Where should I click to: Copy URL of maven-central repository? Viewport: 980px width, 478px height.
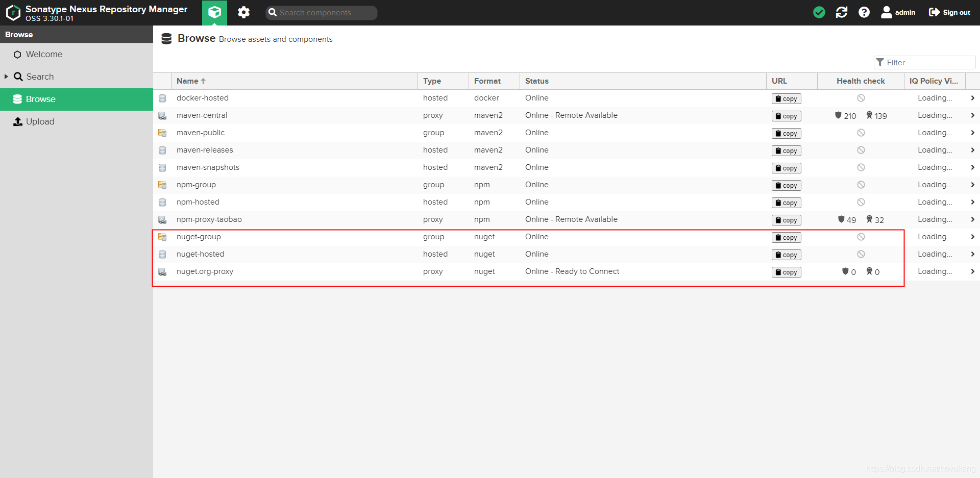(786, 116)
